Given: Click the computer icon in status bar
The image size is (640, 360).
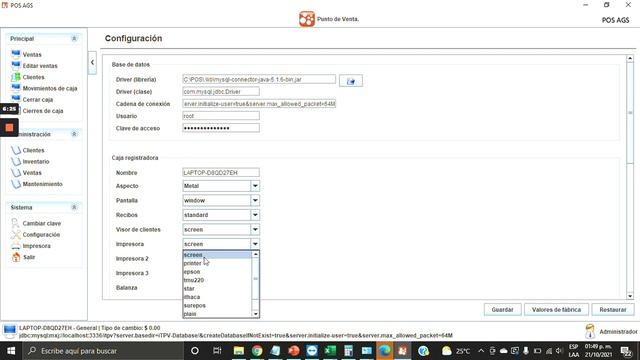Looking at the screenshot, I should pos(10,331).
